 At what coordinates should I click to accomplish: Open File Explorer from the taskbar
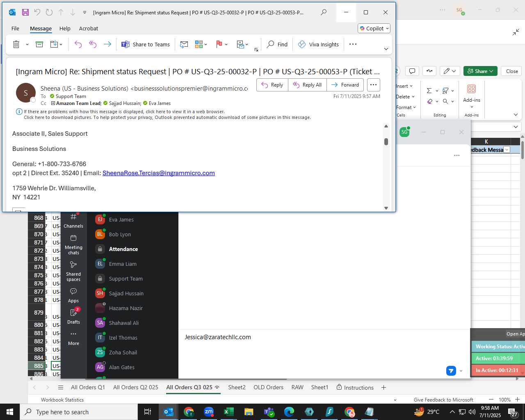(x=249, y=412)
